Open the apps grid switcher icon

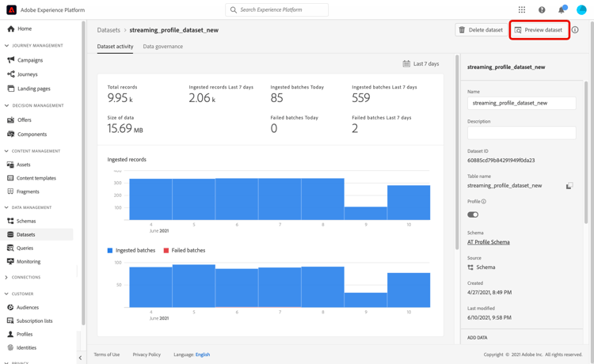pos(522,9)
